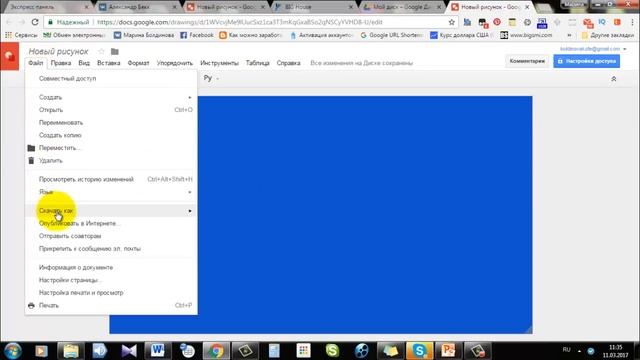Image resolution: width=640 pixels, height=360 pixels.
Task: Choose 'Настройка печати и просмотр'
Action: 111,293
